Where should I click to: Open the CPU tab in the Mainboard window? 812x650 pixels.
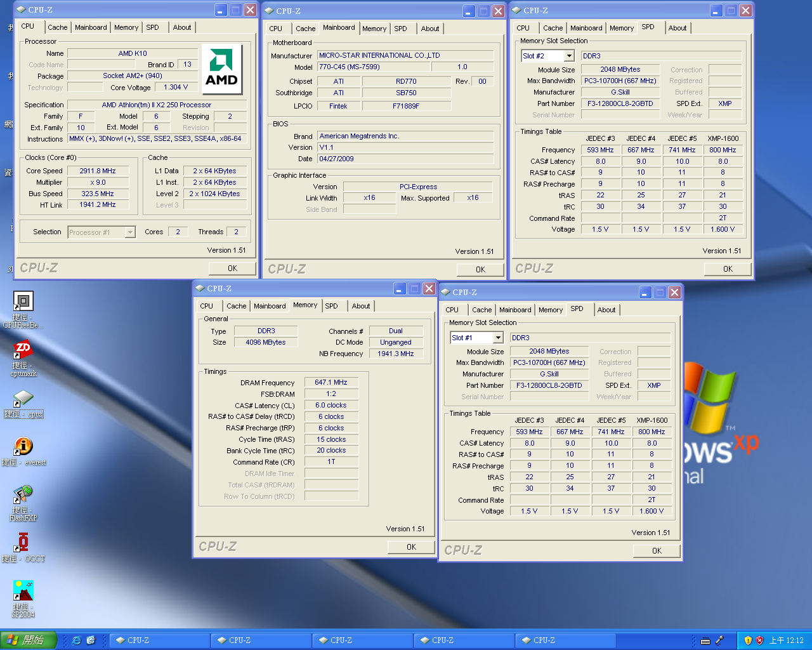(276, 29)
